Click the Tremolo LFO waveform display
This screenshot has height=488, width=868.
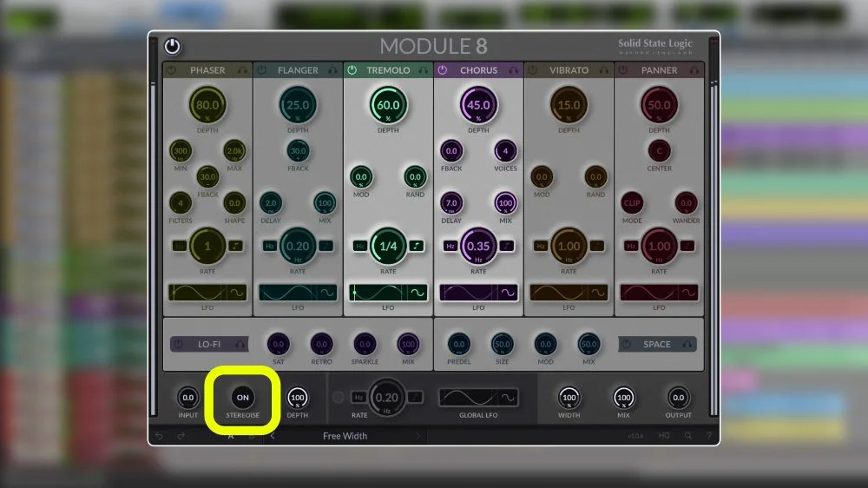[378, 293]
